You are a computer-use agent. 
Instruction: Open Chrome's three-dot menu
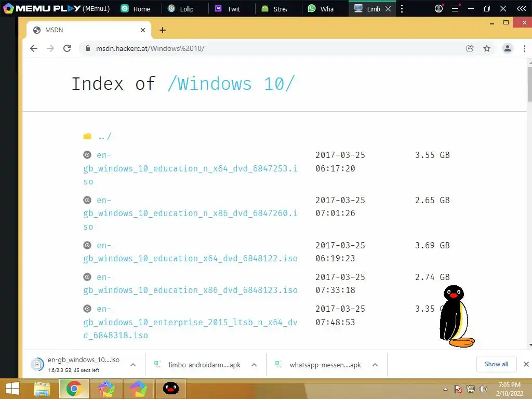524,48
